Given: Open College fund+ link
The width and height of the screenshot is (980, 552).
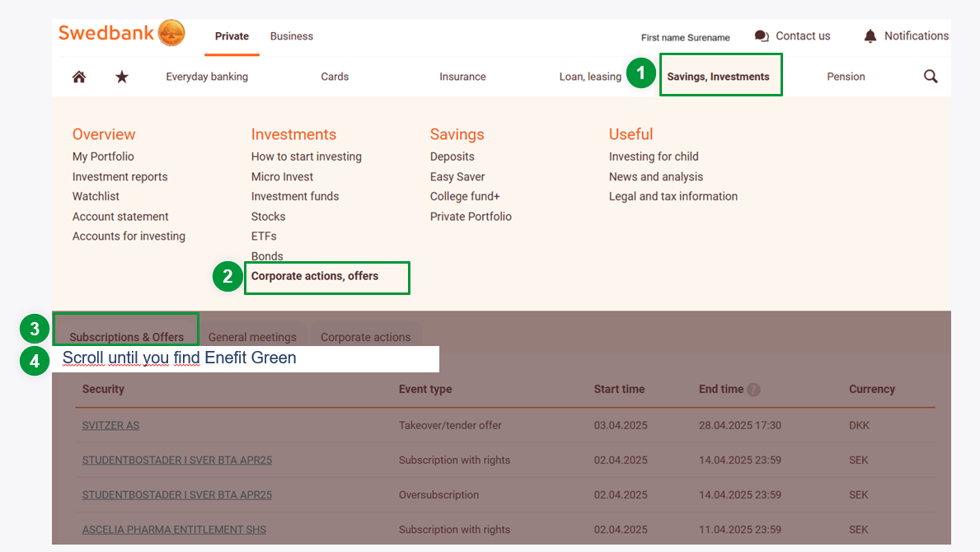Looking at the screenshot, I should coord(465,196).
